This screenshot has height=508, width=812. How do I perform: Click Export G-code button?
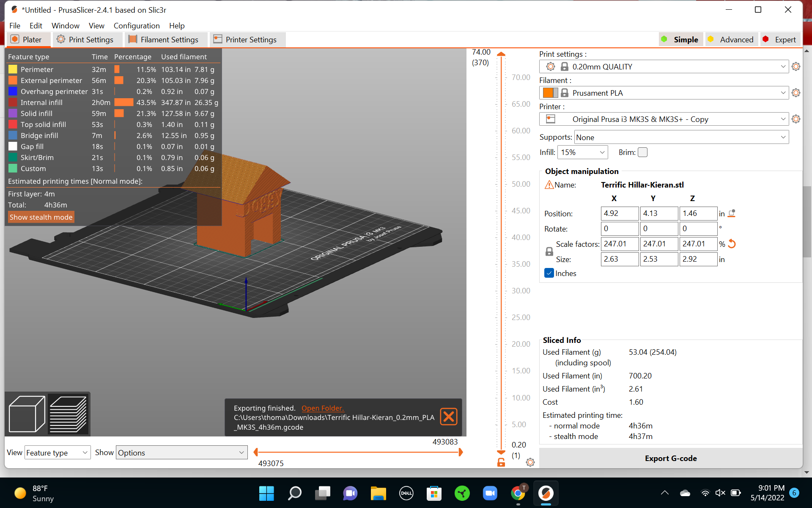(671, 458)
